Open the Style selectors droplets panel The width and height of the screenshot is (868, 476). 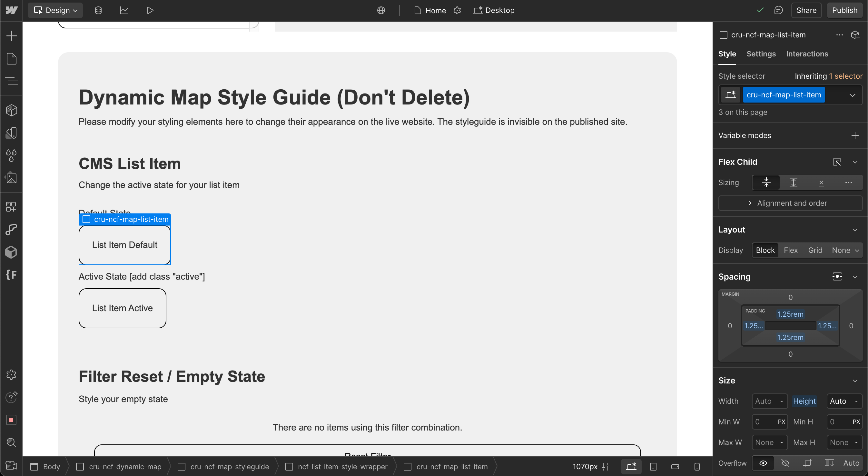tap(12, 155)
